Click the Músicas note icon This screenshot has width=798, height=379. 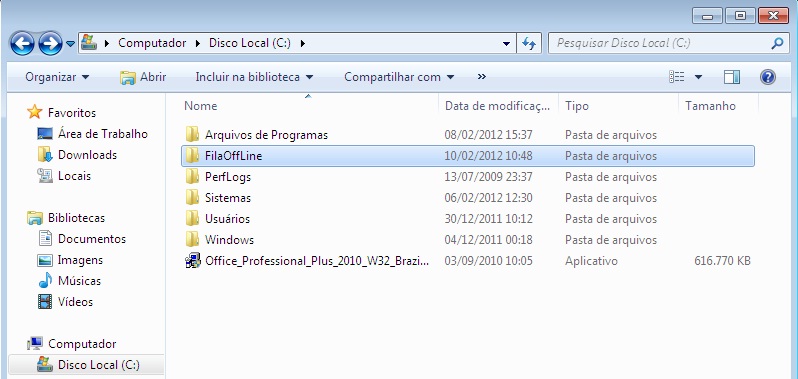point(45,280)
